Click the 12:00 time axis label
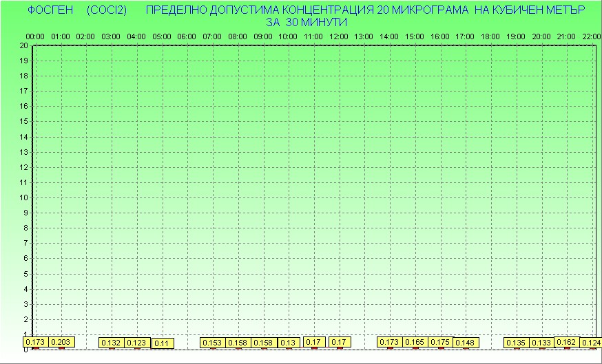602x364 pixels. coord(339,37)
